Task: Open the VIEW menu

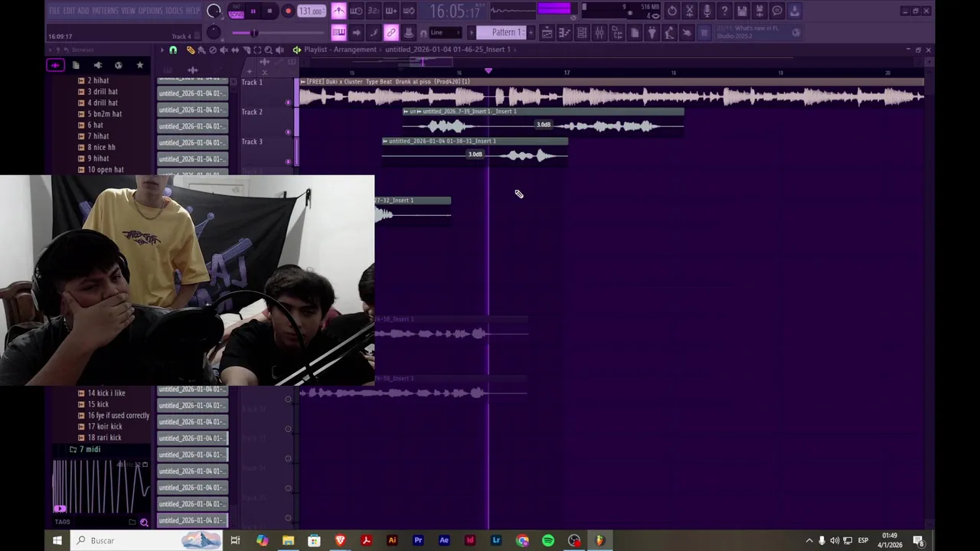Action: click(x=128, y=11)
